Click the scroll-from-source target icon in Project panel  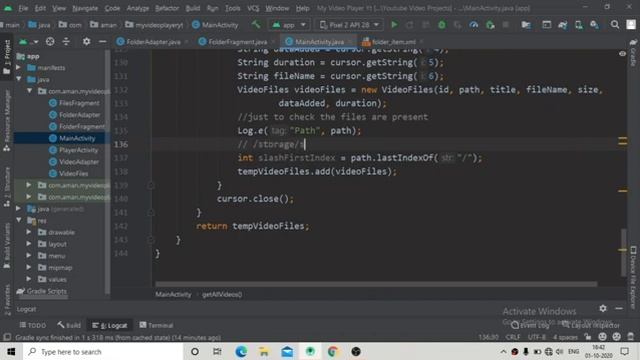point(50,42)
